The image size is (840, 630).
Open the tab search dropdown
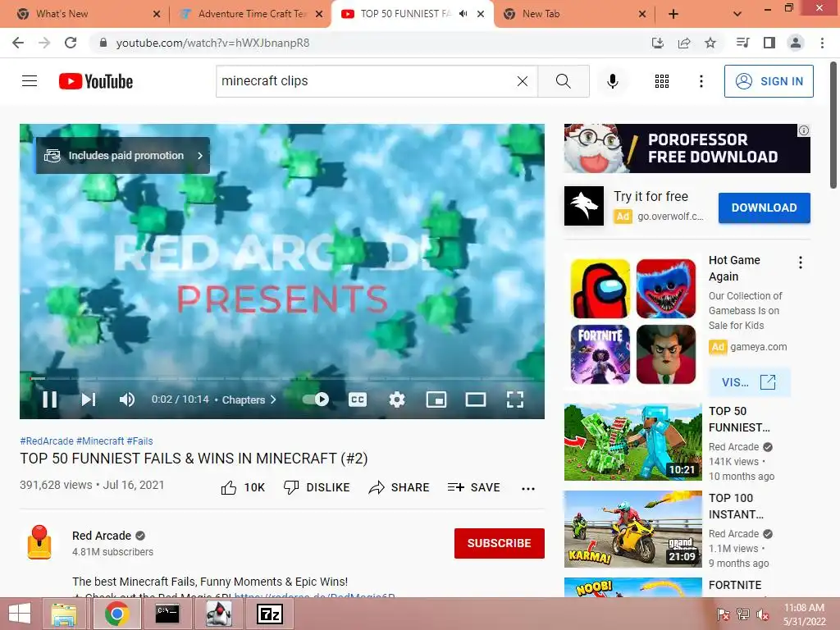click(737, 14)
